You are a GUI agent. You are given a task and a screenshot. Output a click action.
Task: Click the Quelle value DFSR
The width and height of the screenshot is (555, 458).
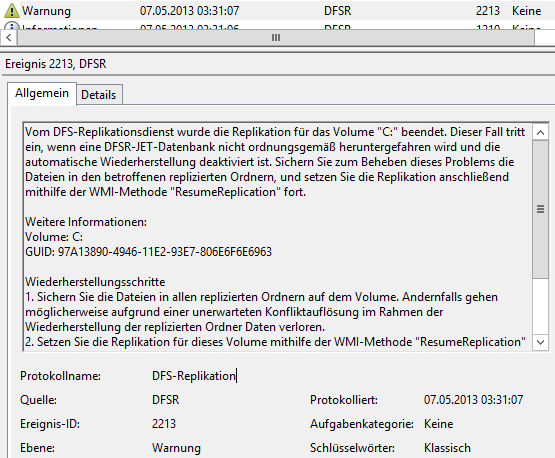[166, 400]
